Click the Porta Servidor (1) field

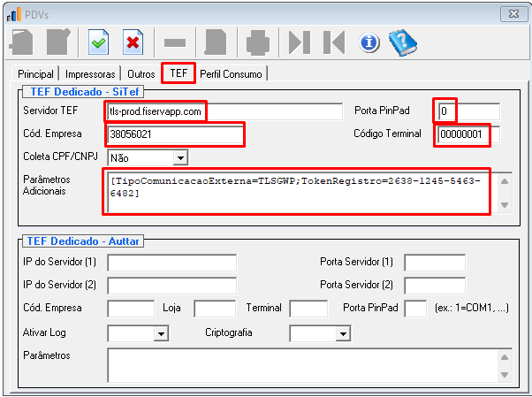tap(435, 263)
